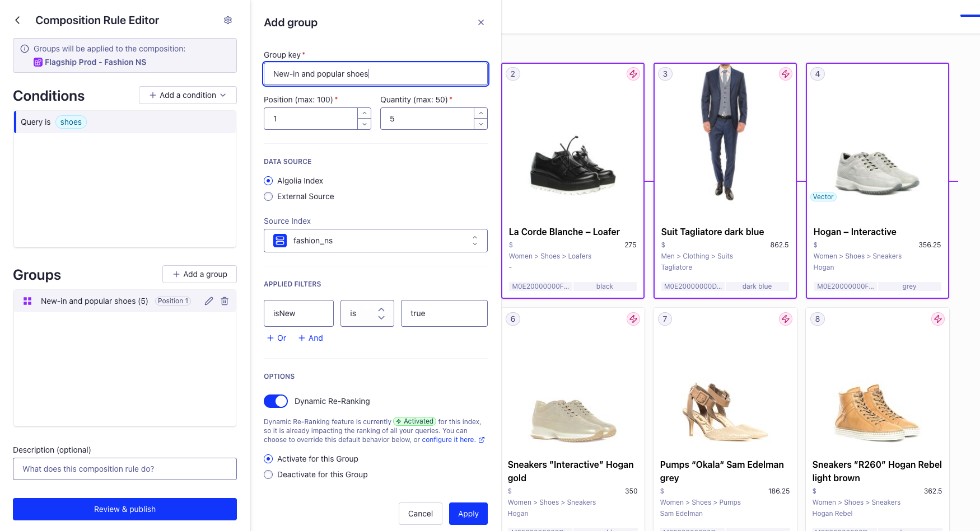Click Review & publish
The height and width of the screenshot is (531, 980).
tap(125, 509)
